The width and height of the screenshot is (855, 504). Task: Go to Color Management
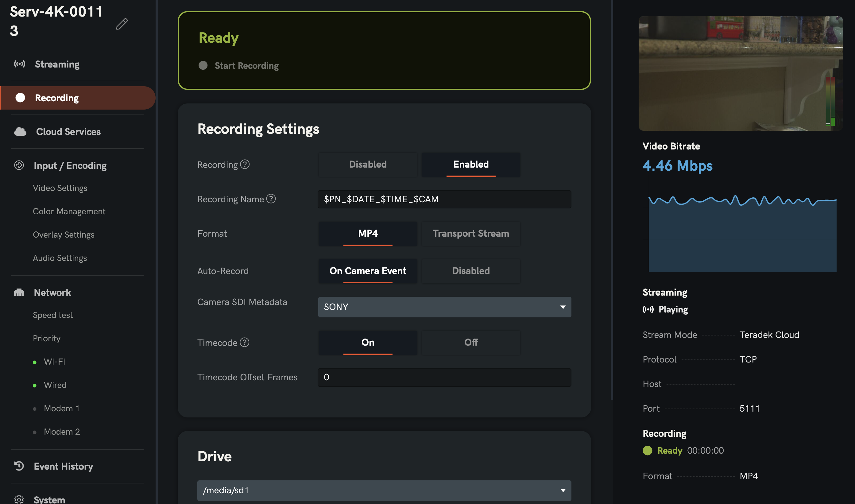coord(69,211)
